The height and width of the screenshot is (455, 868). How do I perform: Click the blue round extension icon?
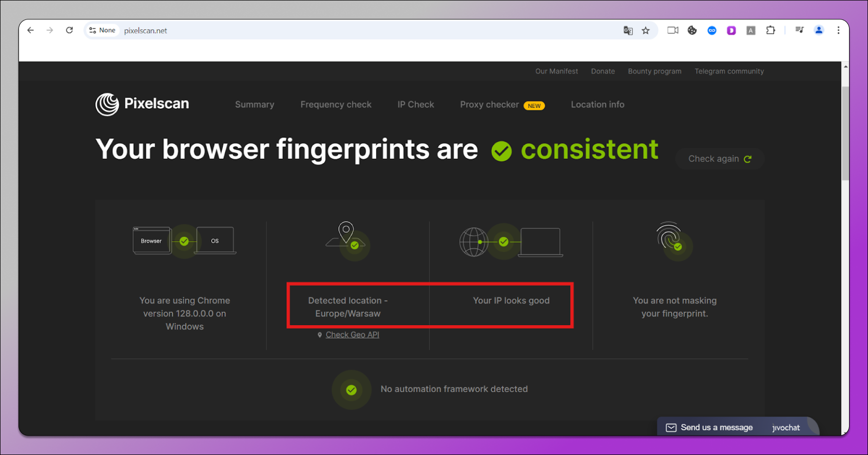pos(712,30)
